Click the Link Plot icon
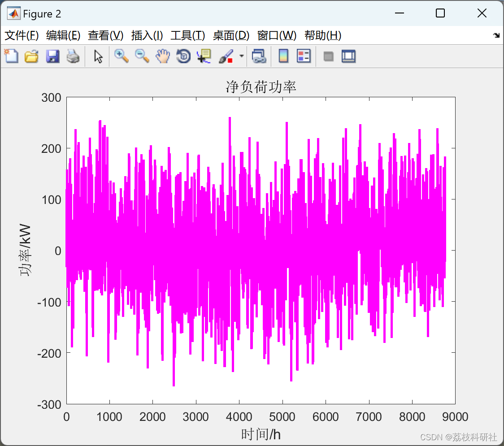This screenshot has height=446, width=504. click(259, 56)
